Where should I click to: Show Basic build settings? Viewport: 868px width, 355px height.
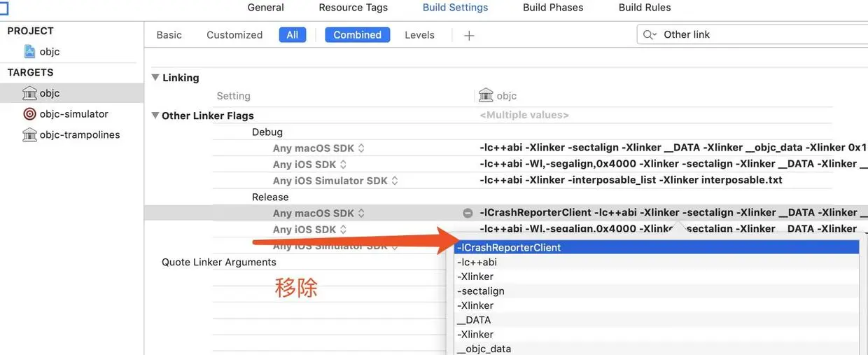tap(169, 35)
